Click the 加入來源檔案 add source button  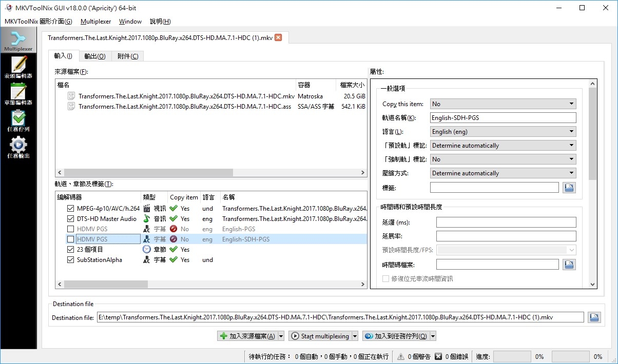click(247, 336)
